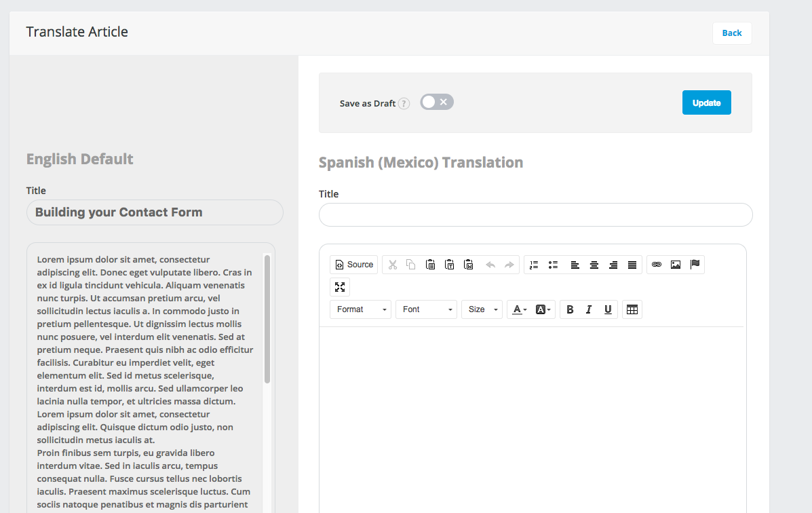Toggle underline formatting
The image size is (812, 513).
point(608,309)
